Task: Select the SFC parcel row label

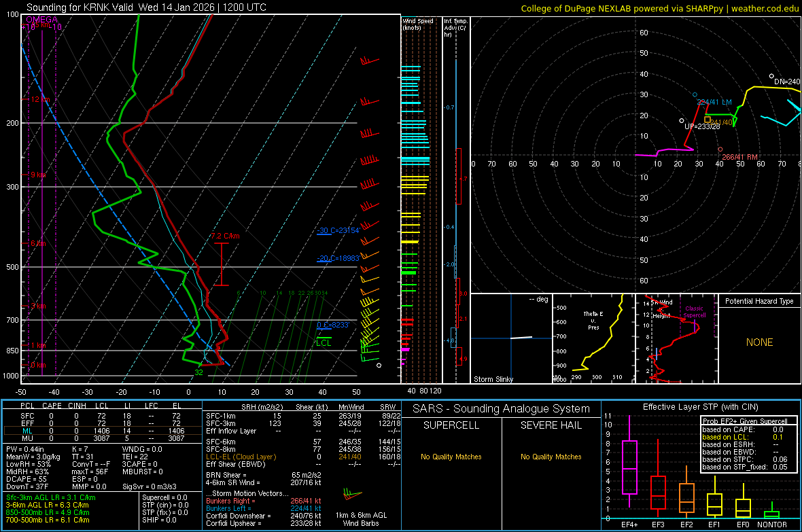Action: pos(27,416)
